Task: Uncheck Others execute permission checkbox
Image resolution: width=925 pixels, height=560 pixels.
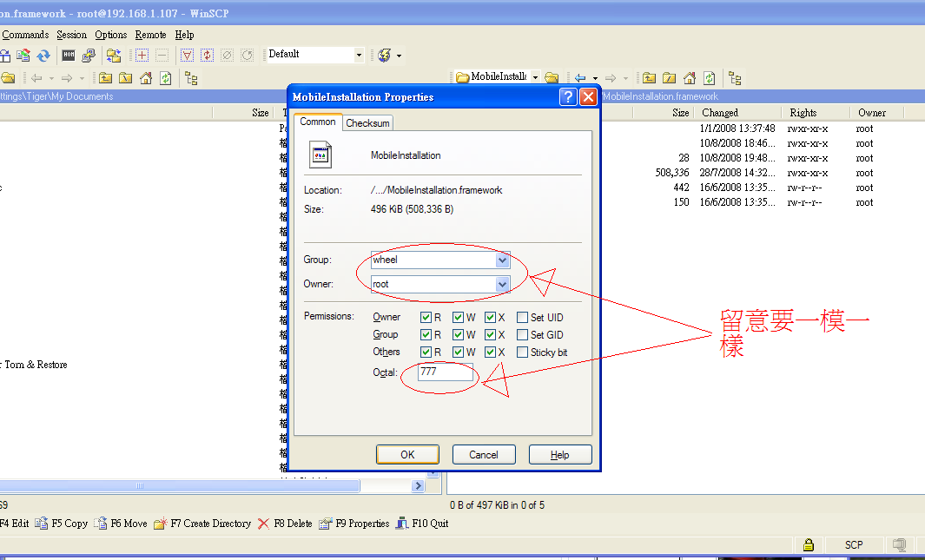Action: coord(491,352)
